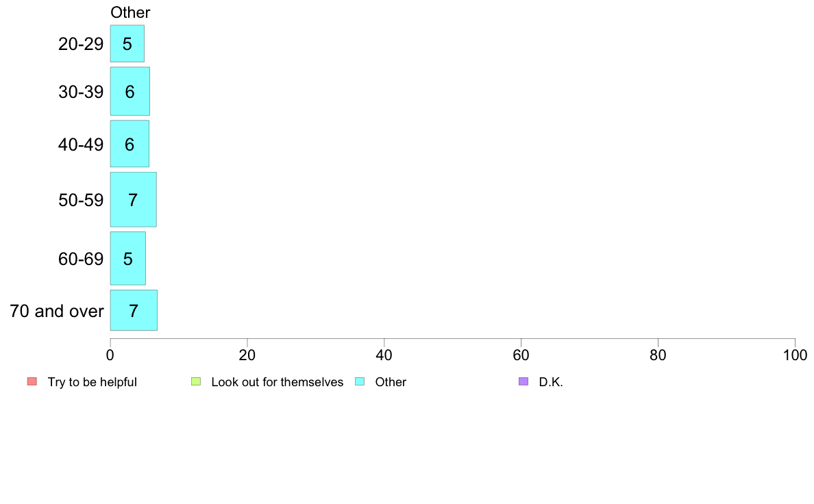The width and height of the screenshot is (814, 504).
Task: Click the red Try to be helpful swatch
Action: (x=32, y=381)
